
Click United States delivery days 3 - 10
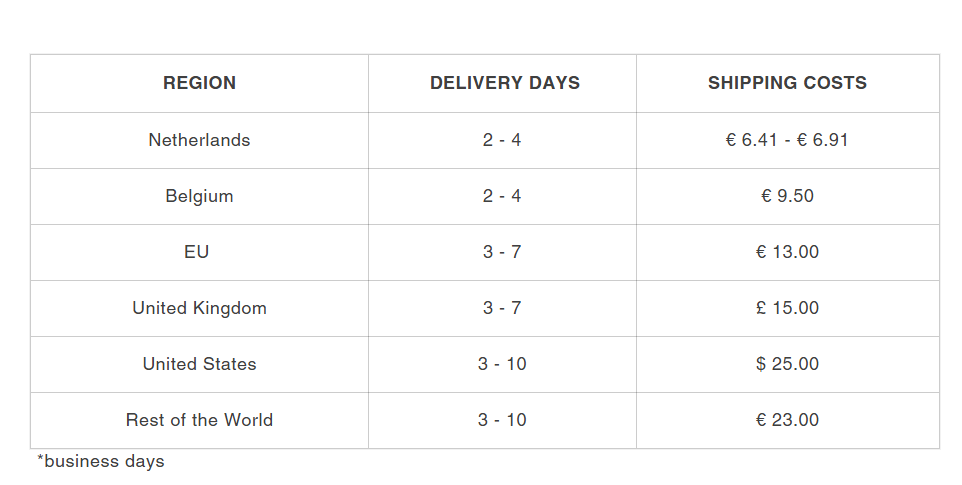502,364
